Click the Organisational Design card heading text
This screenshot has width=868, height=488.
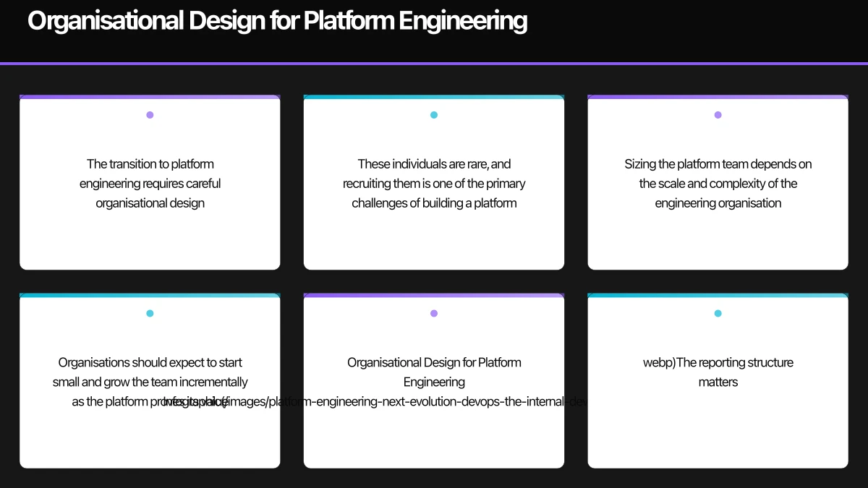click(x=434, y=372)
